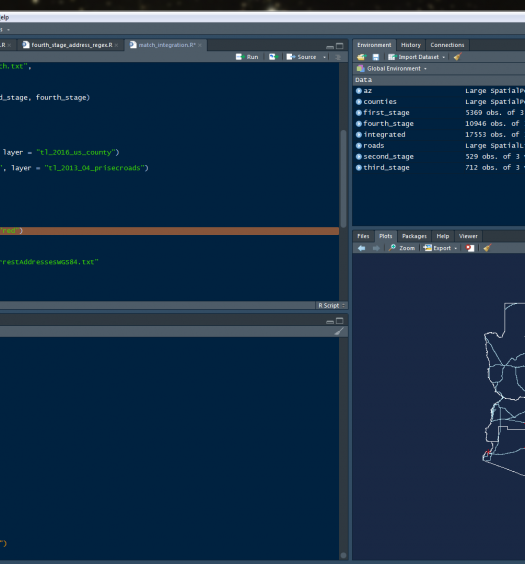Save workspace using the disk icon
Viewport: 525px width, 564px height.
(x=376, y=57)
